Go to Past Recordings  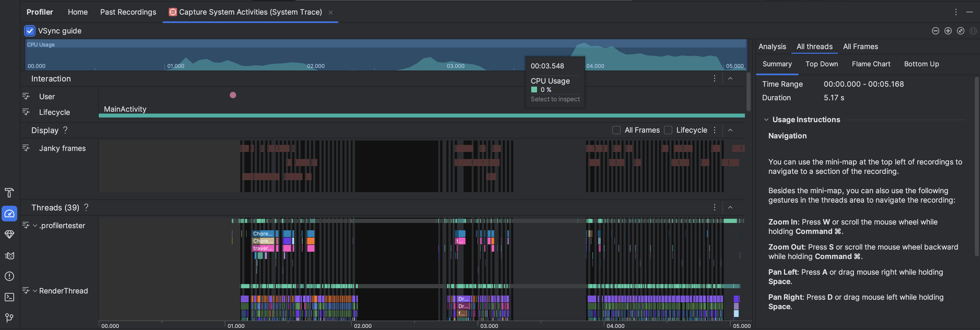tap(128, 12)
